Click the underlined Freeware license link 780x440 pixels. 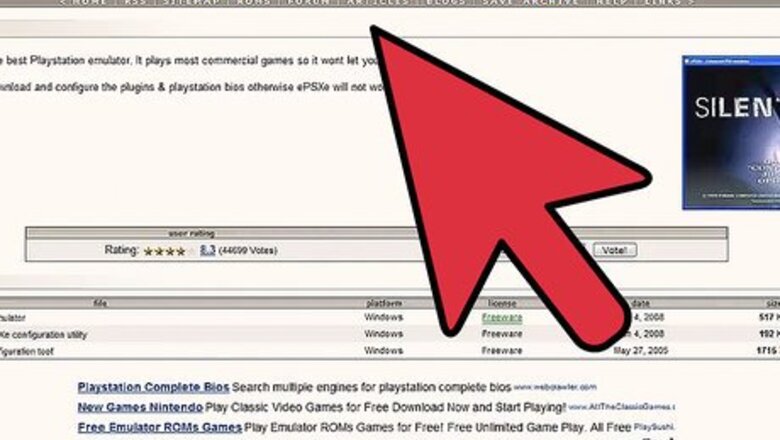pyautogui.click(x=501, y=317)
